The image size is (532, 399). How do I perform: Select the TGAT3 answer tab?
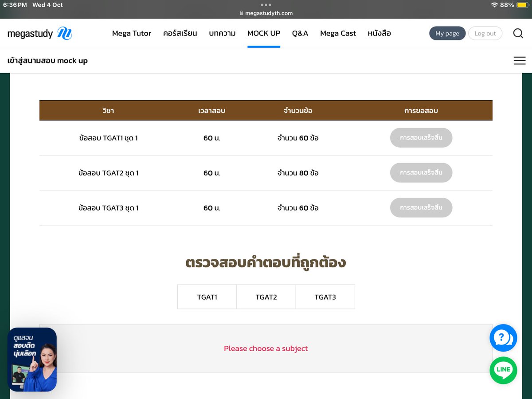point(325,297)
